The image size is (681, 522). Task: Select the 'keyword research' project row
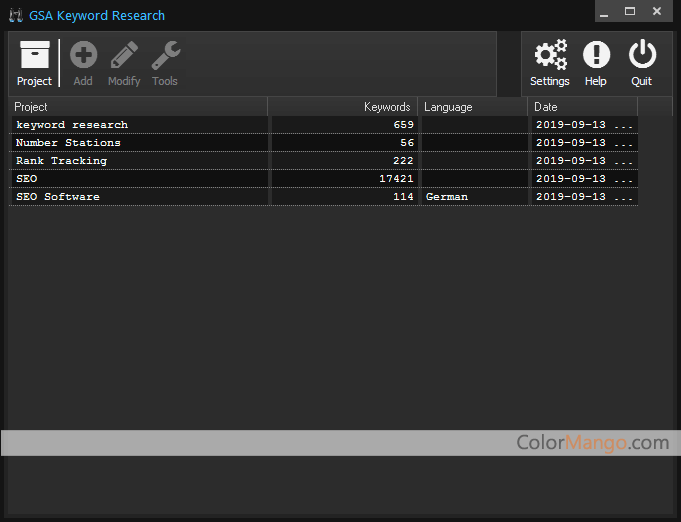(324, 125)
